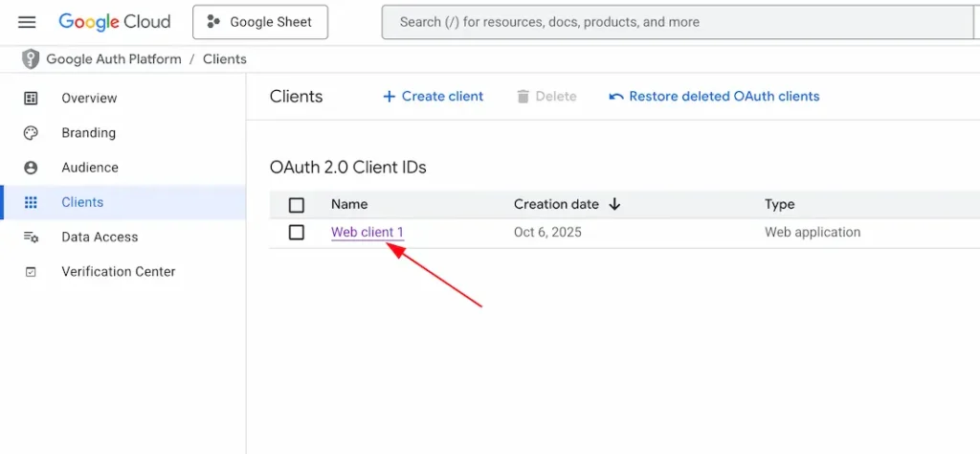Click the Google Auth Platform shield icon

[x=32, y=59]
